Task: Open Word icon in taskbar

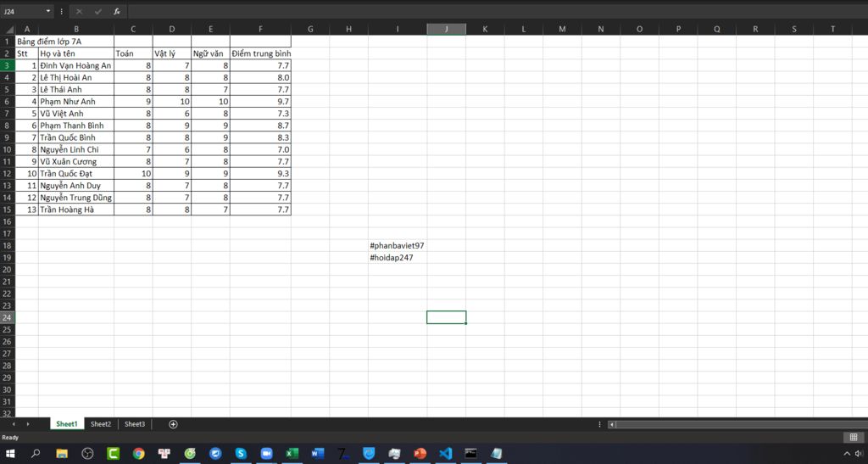Action: (317, 454)
